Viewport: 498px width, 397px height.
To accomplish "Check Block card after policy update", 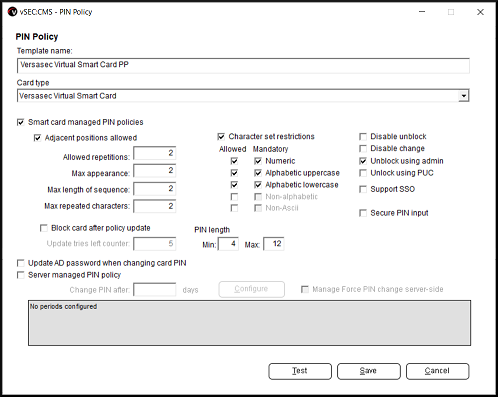I will click(x=44, y=228).
